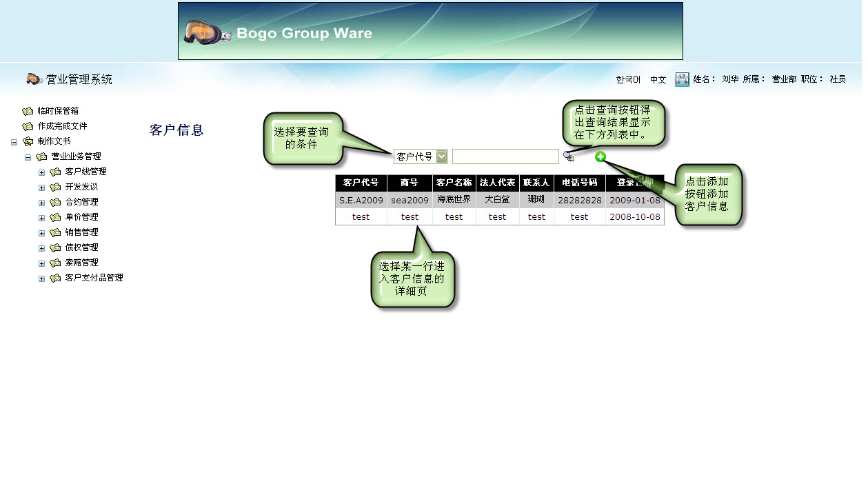Click the 客户名称 column header
Image resolution: width=868 pixels, height=477 pixels.
point(454,183)
